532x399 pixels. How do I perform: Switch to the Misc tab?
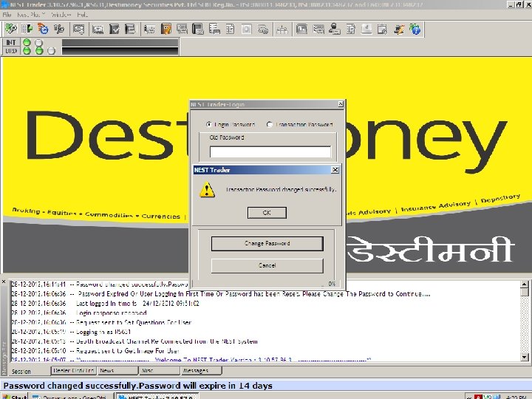pyautogui.click(x=159, y=370)
